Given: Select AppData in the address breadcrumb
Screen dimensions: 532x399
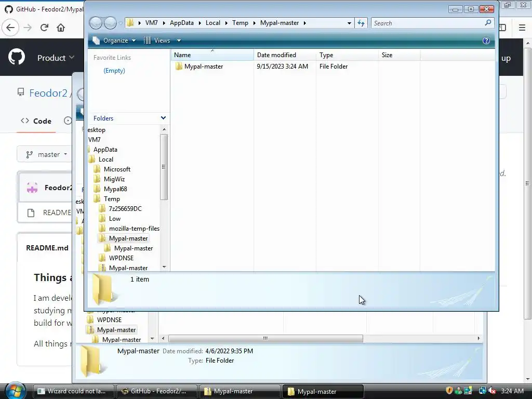Looking at the screenshot, I should tap(181, 23).
